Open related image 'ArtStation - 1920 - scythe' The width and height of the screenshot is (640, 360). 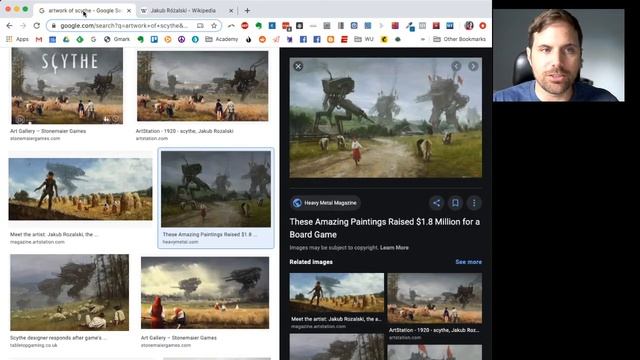[x=435, y=298]
